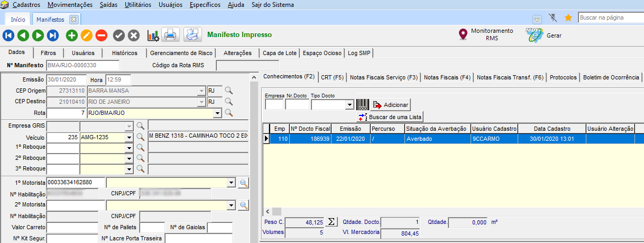Switch to the Gerenciamento de Risco tab
The height and width of the screenshot is (243, 644).
pos(181,53)
